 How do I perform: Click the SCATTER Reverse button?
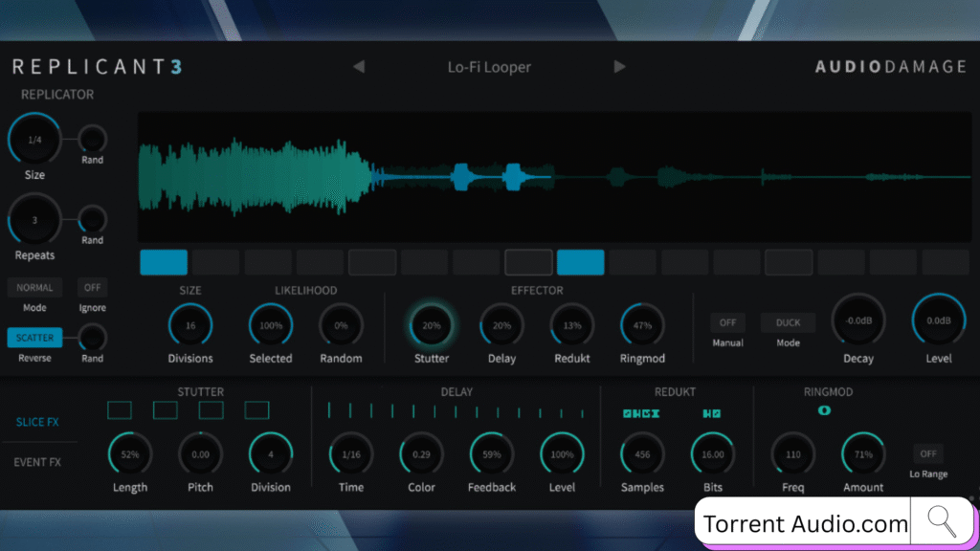[x=35, y=338]
